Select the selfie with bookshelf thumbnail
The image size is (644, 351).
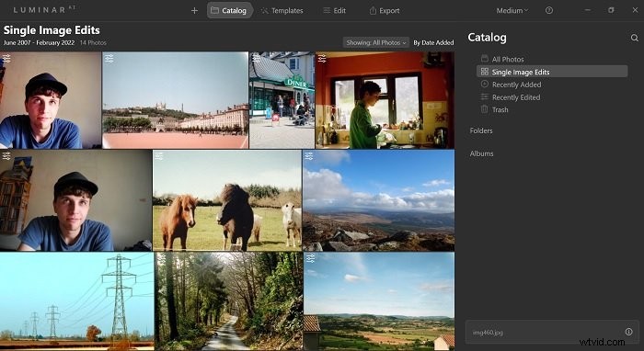point(75,200)
